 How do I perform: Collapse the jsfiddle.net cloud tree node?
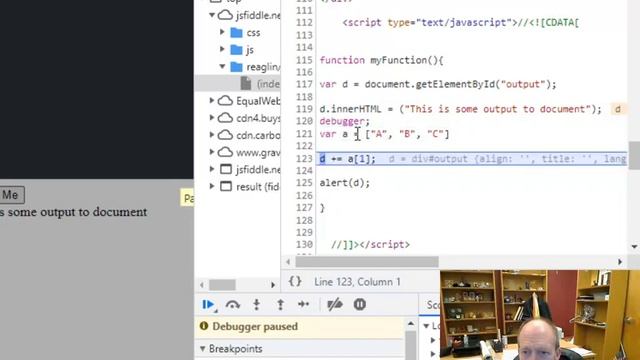pyautogui.click(x=212, y=15)
